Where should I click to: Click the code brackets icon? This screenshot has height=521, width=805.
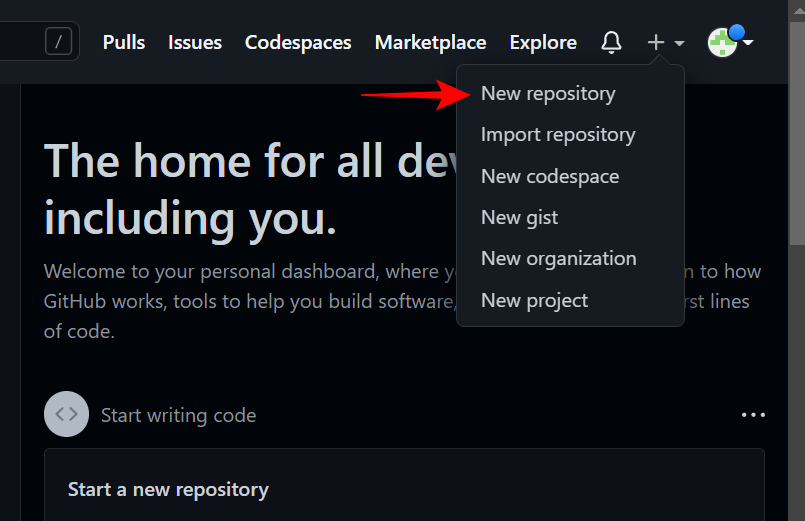66,414
